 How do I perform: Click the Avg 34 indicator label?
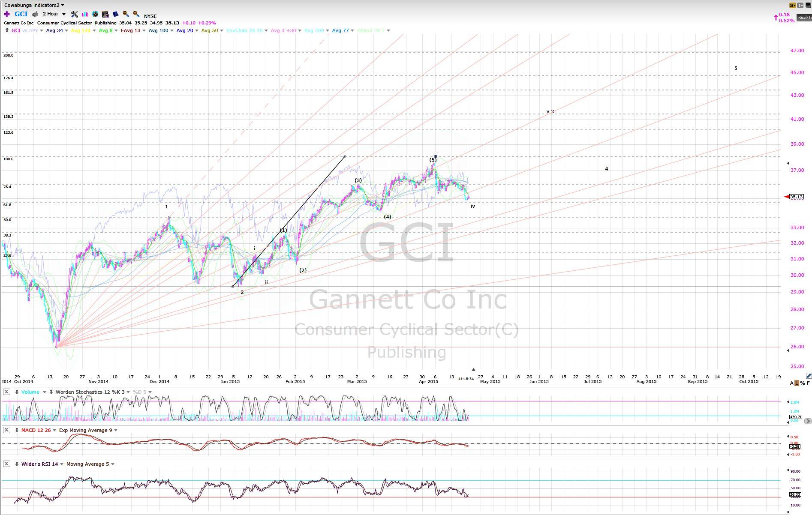pos(54,30)
